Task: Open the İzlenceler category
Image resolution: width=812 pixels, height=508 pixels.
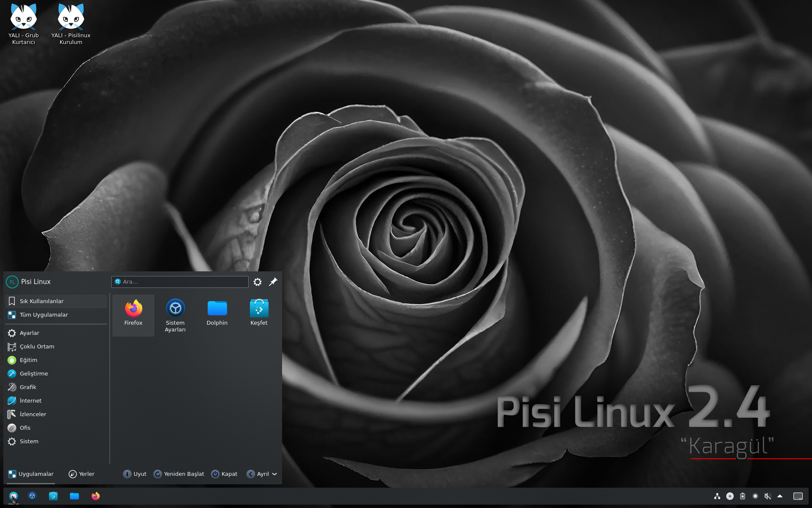Action: [x=56, y=414]
